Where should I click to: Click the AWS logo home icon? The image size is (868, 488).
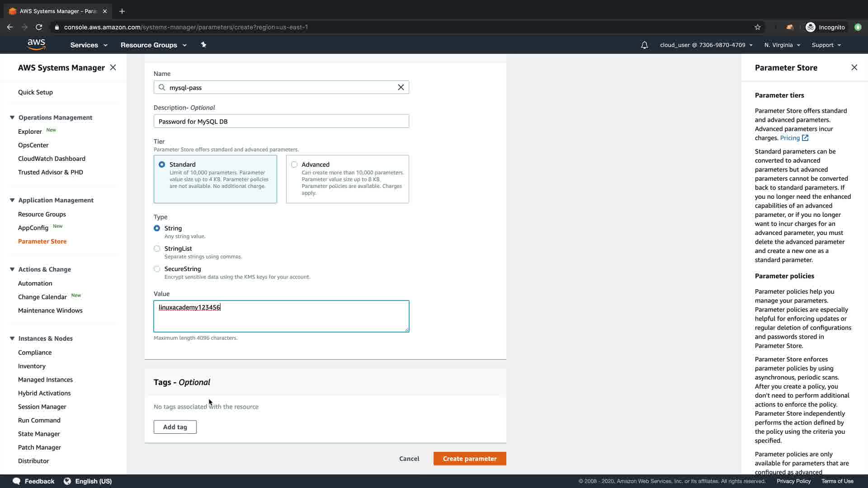pos(36,44)
